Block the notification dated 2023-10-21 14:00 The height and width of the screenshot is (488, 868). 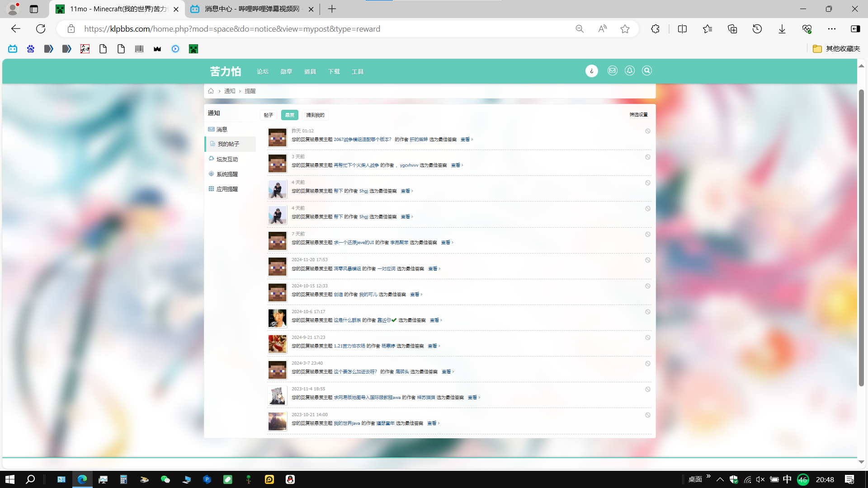pyautogui.click(x=648, y=415)
